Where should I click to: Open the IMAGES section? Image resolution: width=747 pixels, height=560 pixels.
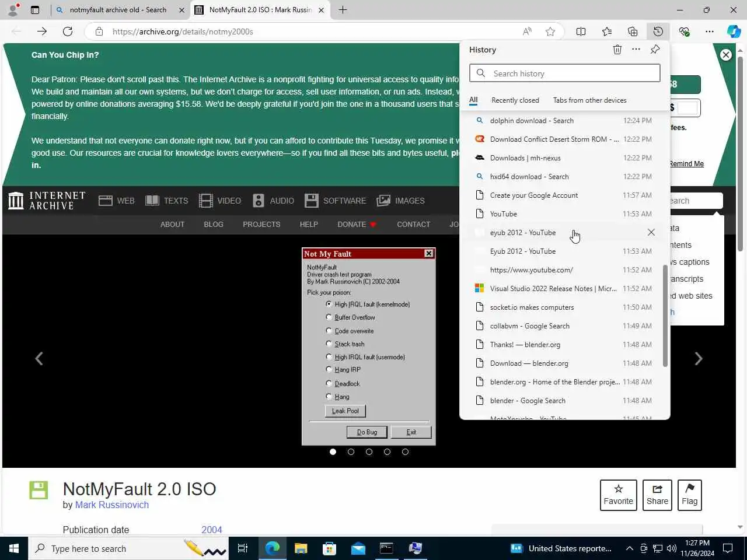[401, 201]
